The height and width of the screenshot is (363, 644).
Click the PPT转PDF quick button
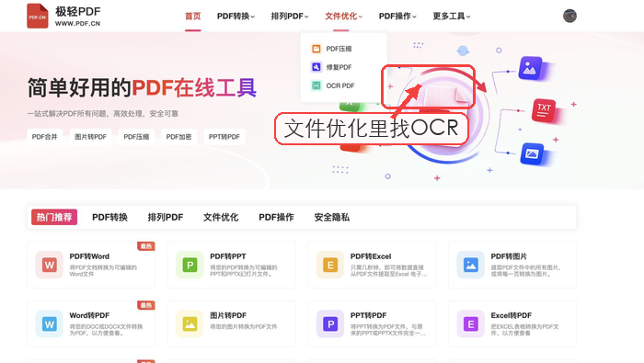point(224,137)
